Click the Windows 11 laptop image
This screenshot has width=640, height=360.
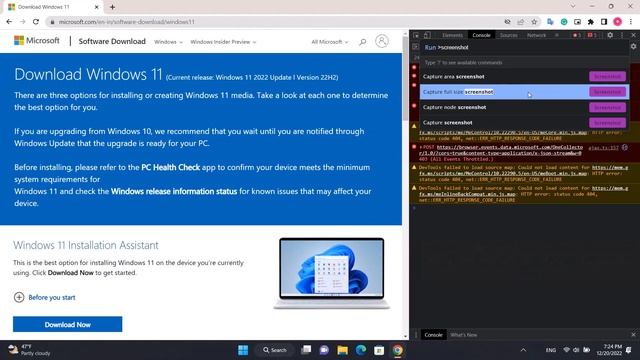(x=331, y=273)
